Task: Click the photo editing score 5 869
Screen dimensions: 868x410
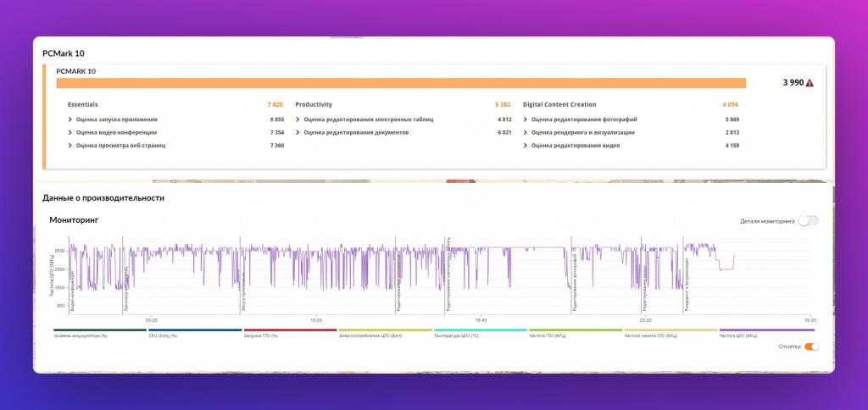Action: click(732, 119)
